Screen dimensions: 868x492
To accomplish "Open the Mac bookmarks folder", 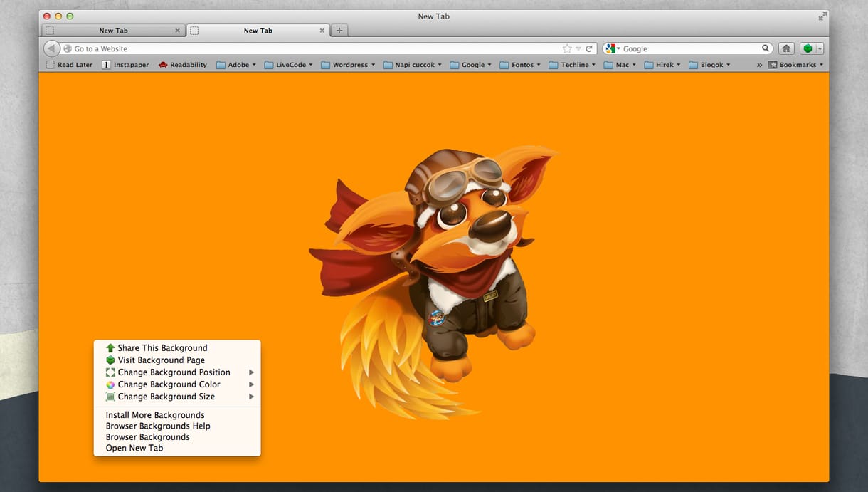I will [x=620, y=65].
